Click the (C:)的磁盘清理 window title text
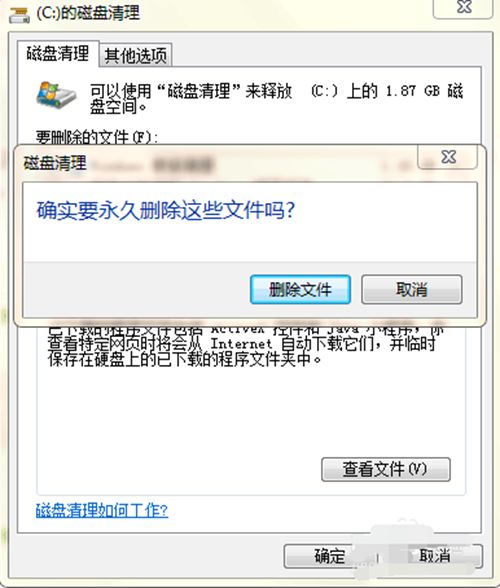 88,14
